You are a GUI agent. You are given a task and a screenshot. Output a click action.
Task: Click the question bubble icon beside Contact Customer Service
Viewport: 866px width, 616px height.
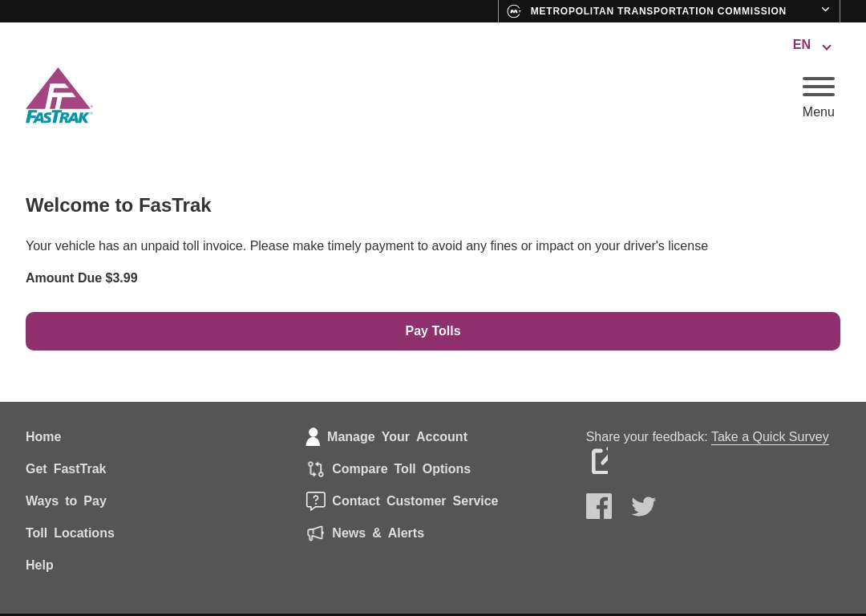pyautogui.click(x=315, y=501)
